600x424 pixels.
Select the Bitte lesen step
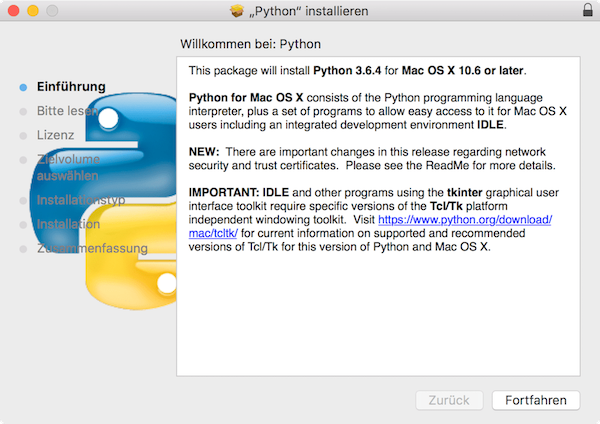pyautogui.click(x=68, y=111)
